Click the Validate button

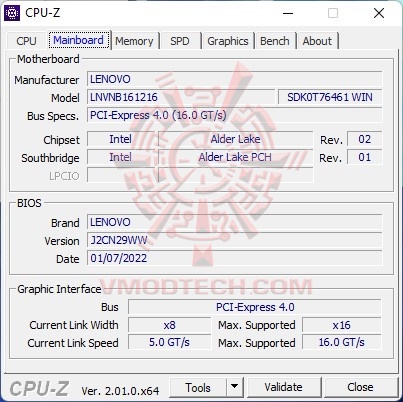pos(283,387)
